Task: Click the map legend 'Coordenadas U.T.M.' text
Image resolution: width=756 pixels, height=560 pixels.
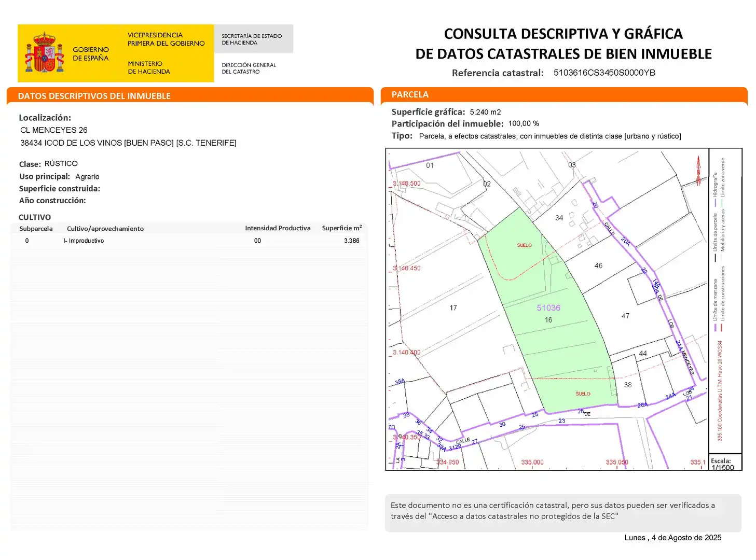Action: coord(720,391)
